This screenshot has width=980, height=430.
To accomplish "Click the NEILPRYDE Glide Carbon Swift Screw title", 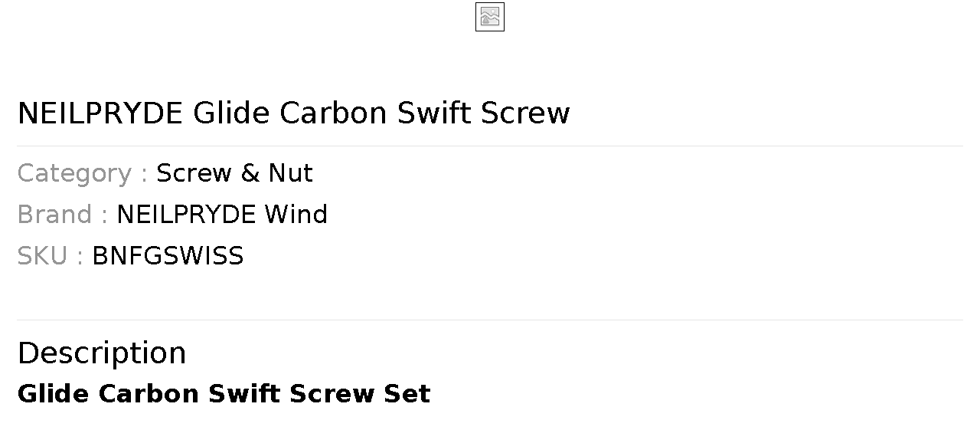I will (x=293, y=113).
